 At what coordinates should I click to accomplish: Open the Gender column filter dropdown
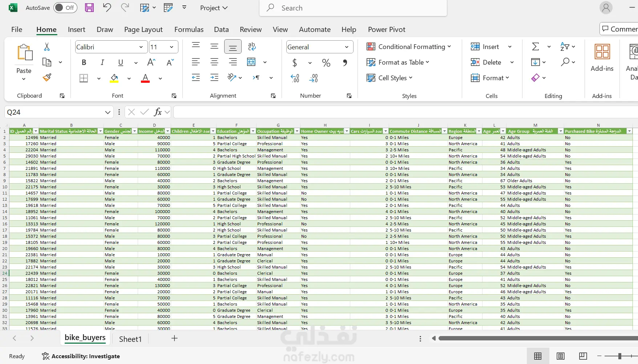135,131
